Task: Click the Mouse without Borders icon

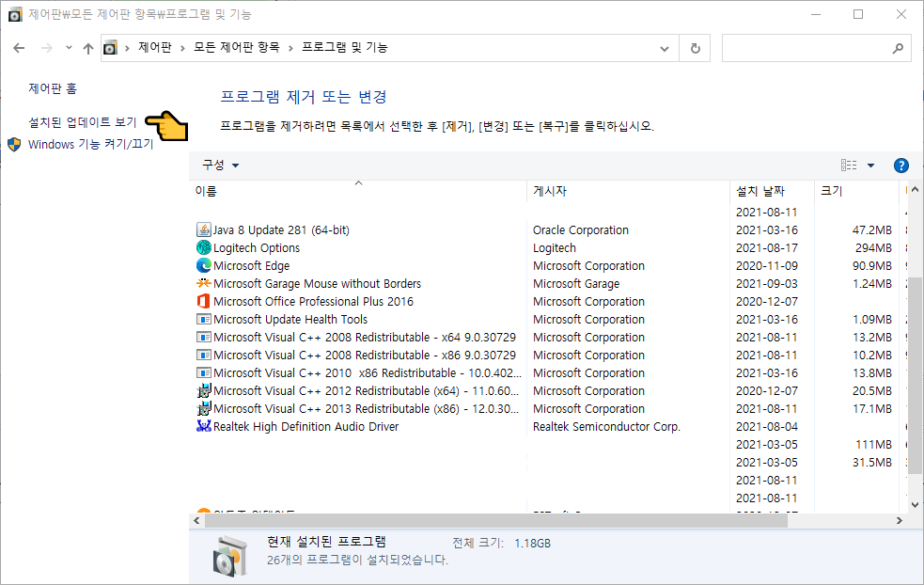Action: 203,284
